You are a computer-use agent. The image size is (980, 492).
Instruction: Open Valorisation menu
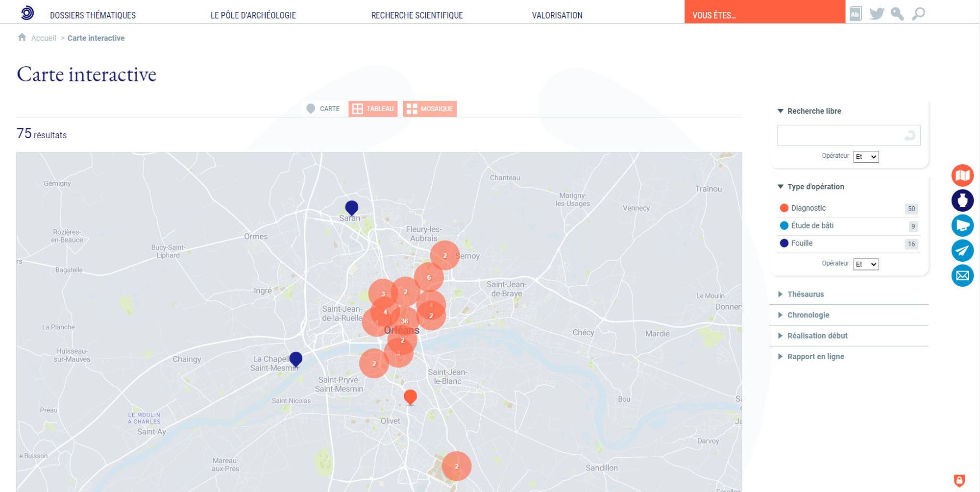(x=557, y=15)
